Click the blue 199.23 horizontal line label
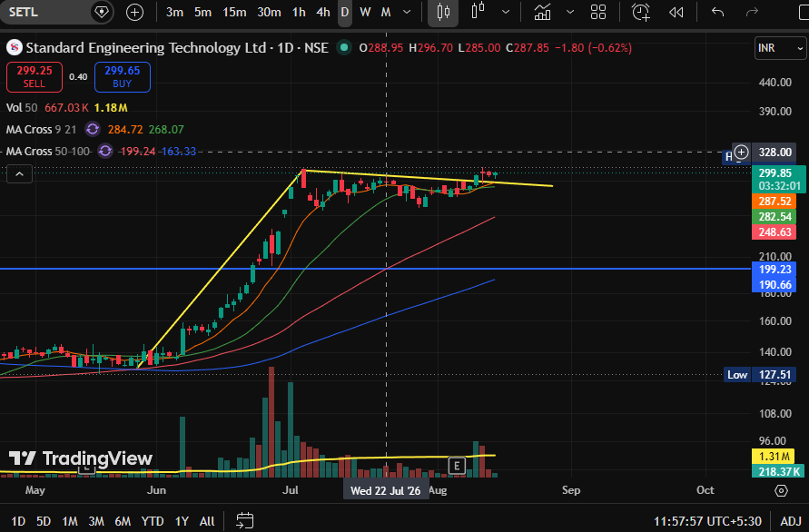This screenshot has width=809, height=532. pos(774,269)
